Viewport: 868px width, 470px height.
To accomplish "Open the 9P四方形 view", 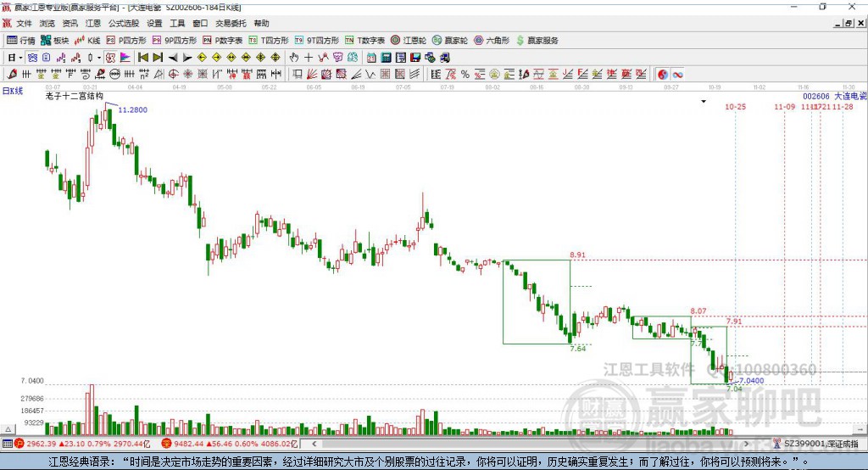I will [175, 41].
